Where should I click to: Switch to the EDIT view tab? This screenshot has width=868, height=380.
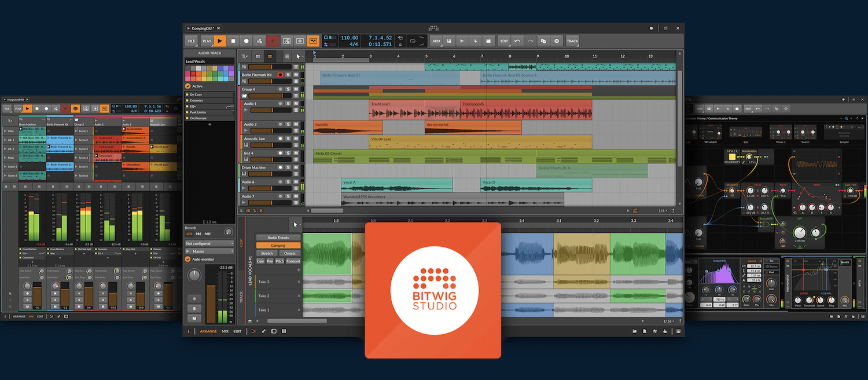[237, 331]
